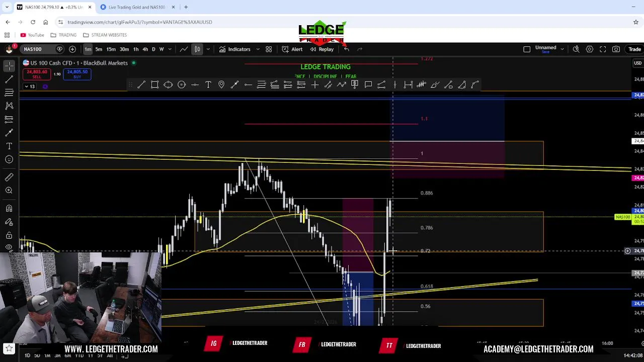Pick the rectangle shape in floating drawing toolbar
644x362 pixels.
coord(155,84)
